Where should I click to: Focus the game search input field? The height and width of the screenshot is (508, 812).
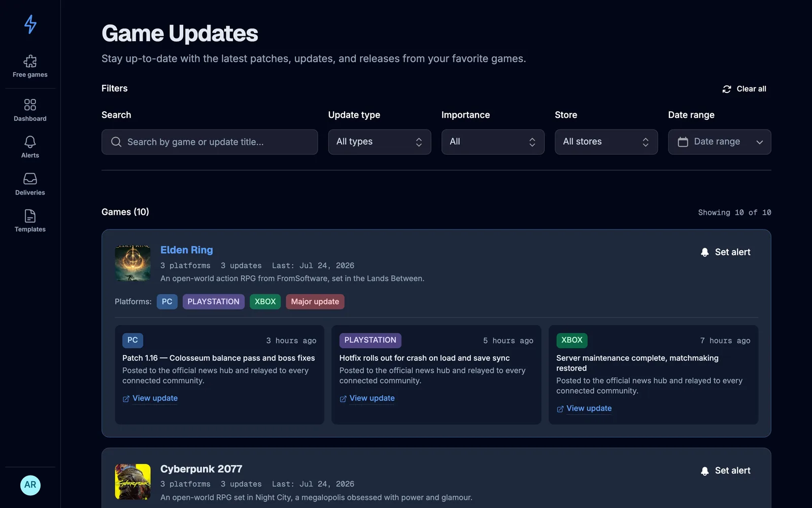[210, 142]
